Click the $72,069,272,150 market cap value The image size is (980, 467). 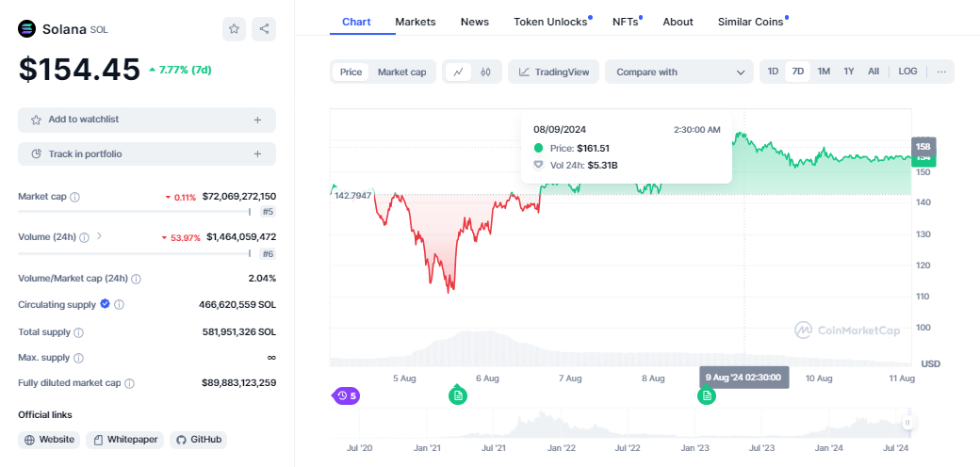[238, 197]
